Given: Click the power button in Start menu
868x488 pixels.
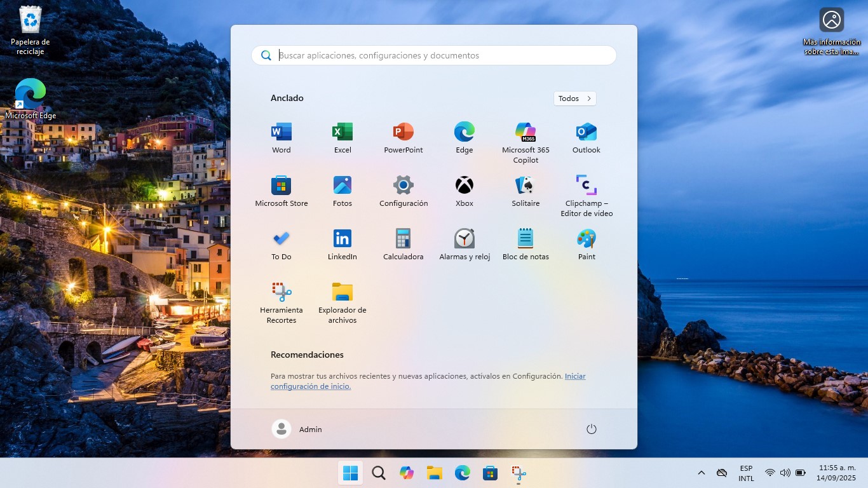Looking at the screenshot, I should click(x=591, y=429).
